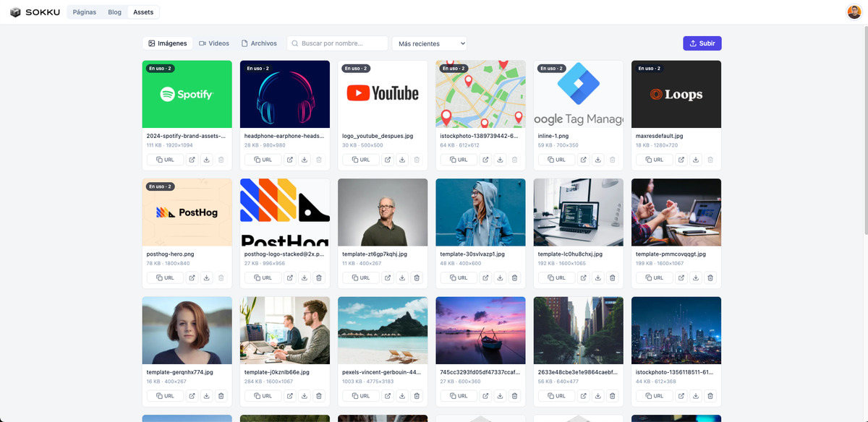
Task: Delete the posthog-logo-stacked image
Action: click(319, 277)
